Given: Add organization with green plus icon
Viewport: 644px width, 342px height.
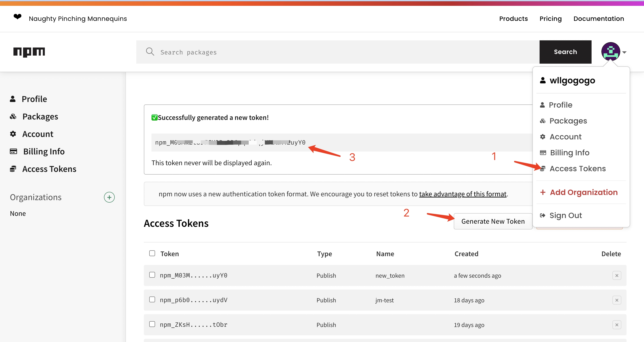Looking at the screenshot, I should click(x=109, y=197).
